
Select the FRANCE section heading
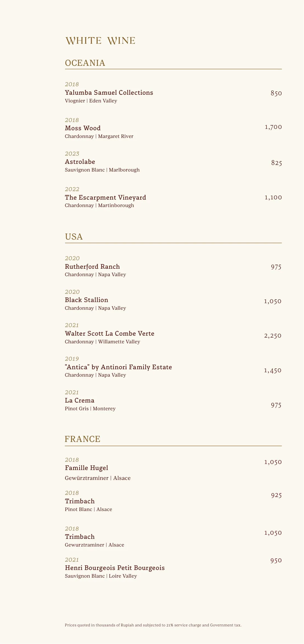pyautogui.click(x=82, y=439)
